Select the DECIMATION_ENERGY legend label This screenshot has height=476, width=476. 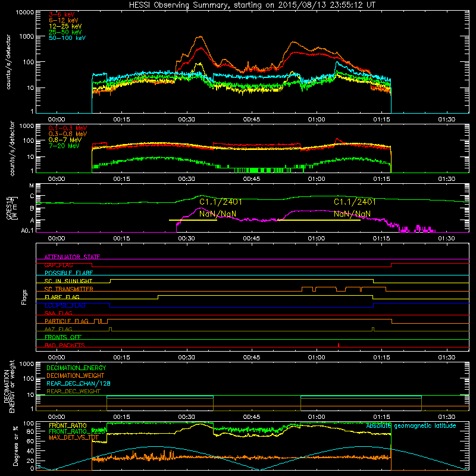[76, 368]
